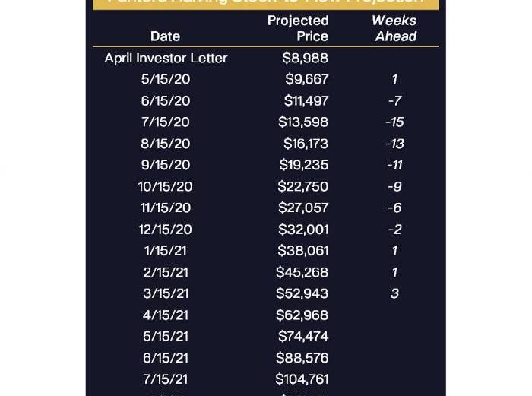Click the Weeks Ahead column header
Screen dimensions: 532x396
click(x=394, y=28)
